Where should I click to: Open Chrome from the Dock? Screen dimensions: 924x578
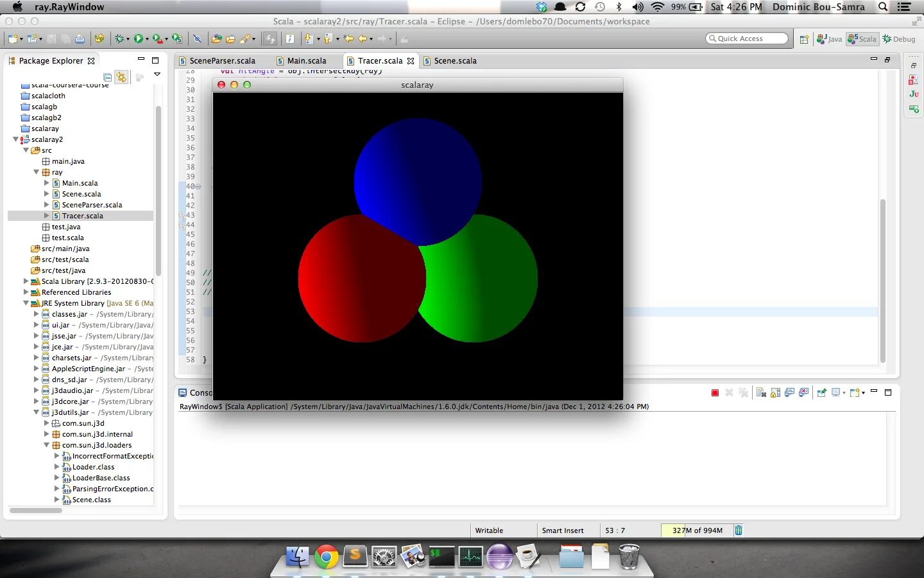pos(326,557)
